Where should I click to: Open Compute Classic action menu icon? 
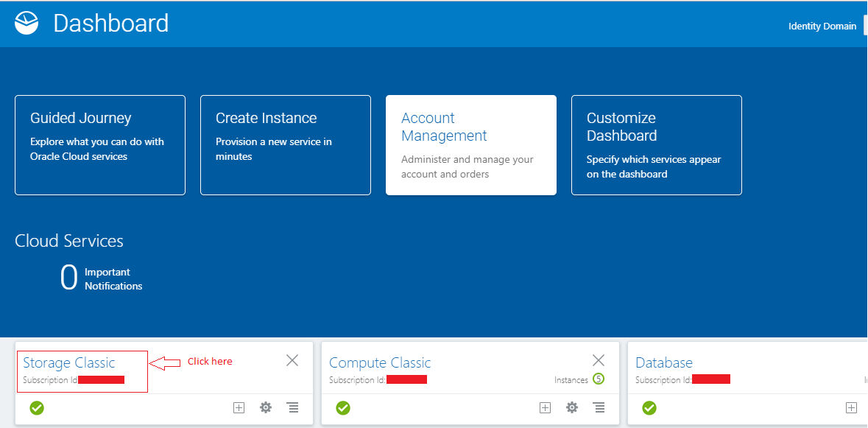[599, 408]
